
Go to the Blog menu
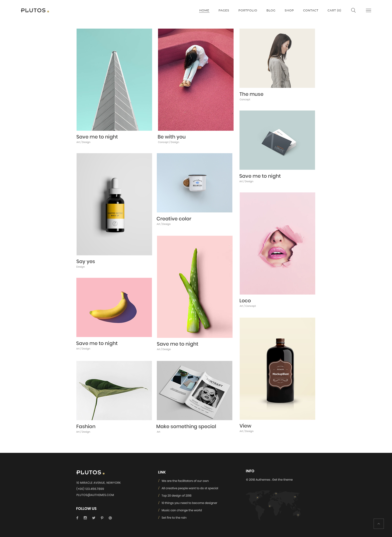coord(271,10)
